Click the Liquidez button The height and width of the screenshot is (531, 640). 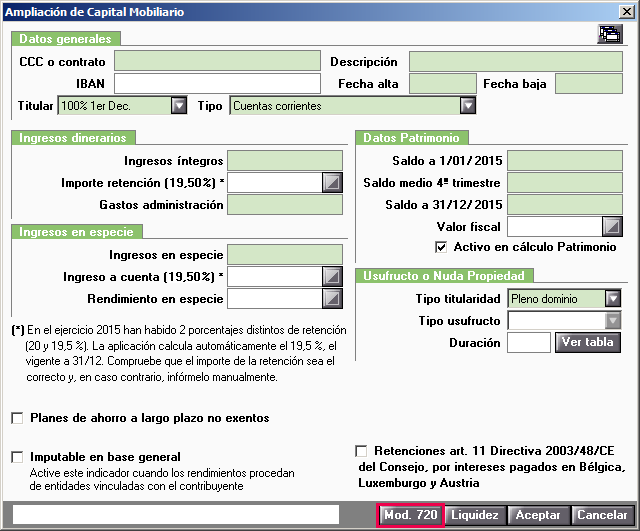pyautogui.click(x=474, y=515)
